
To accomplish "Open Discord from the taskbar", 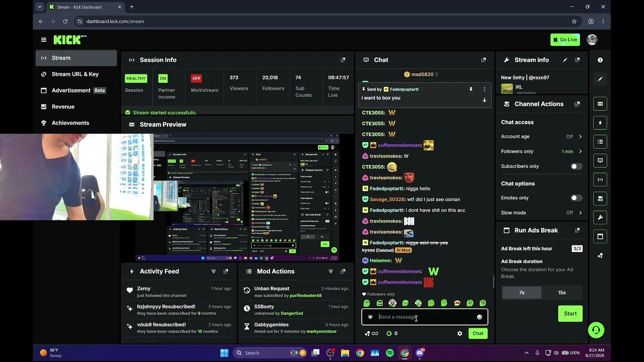I will pyautogui.click(x=420, y=353).
